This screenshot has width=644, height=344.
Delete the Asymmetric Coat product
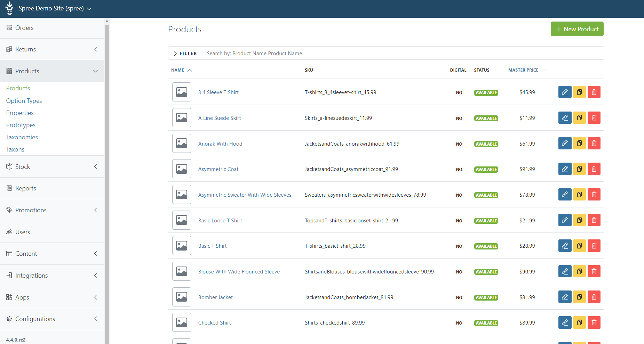click(x=594, y=169)
